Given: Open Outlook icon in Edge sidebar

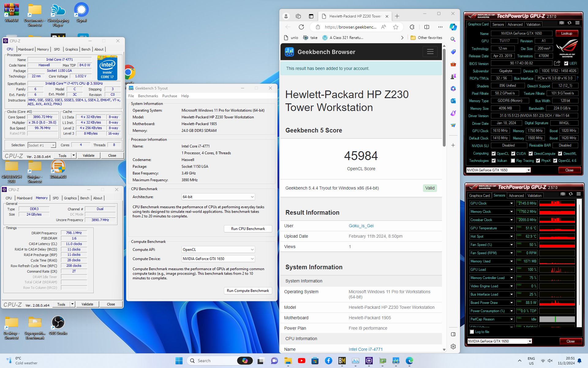Looking at the screenshot, I should click(453, 101).
